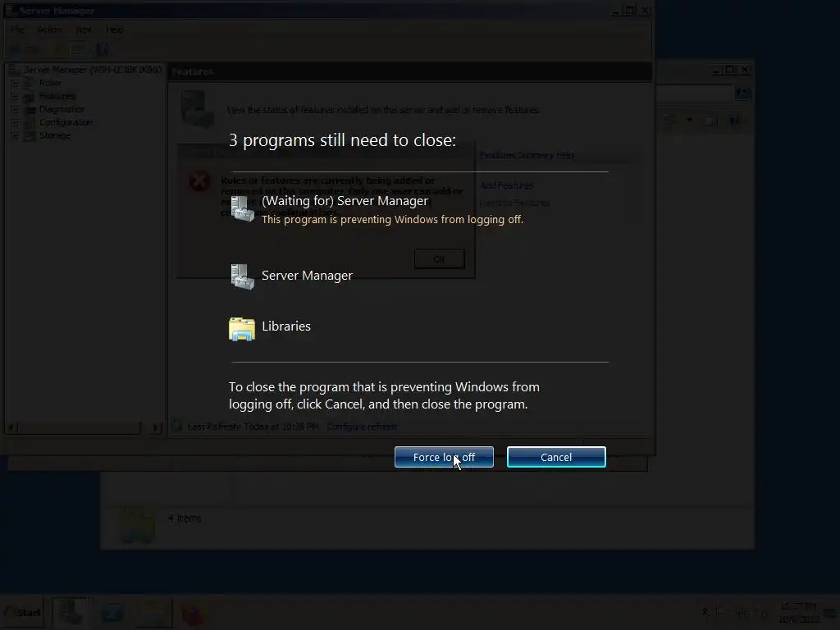Open the Help menu in Server Manager
Viewport: 840px width, 630px height.
pos(114,30)
